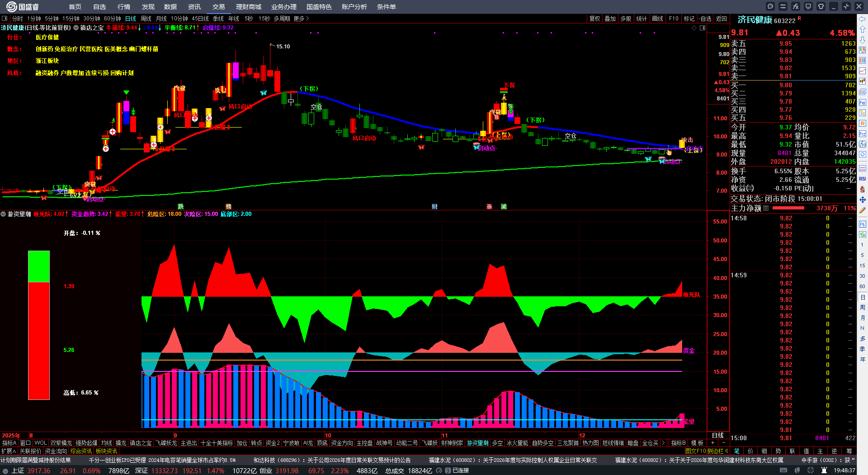Switch right sidebar period to 周
Viewport: 868px width, 475px height.
pos(863,307)
